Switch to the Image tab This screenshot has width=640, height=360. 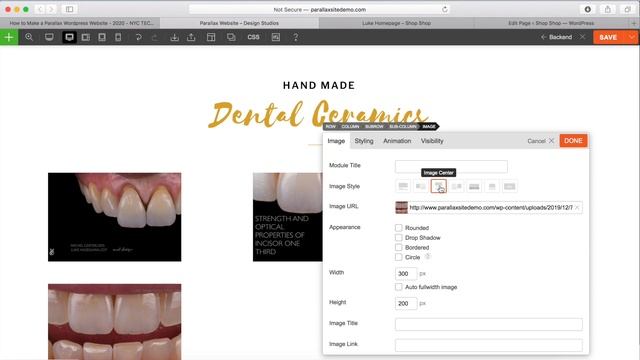[336, 141]
